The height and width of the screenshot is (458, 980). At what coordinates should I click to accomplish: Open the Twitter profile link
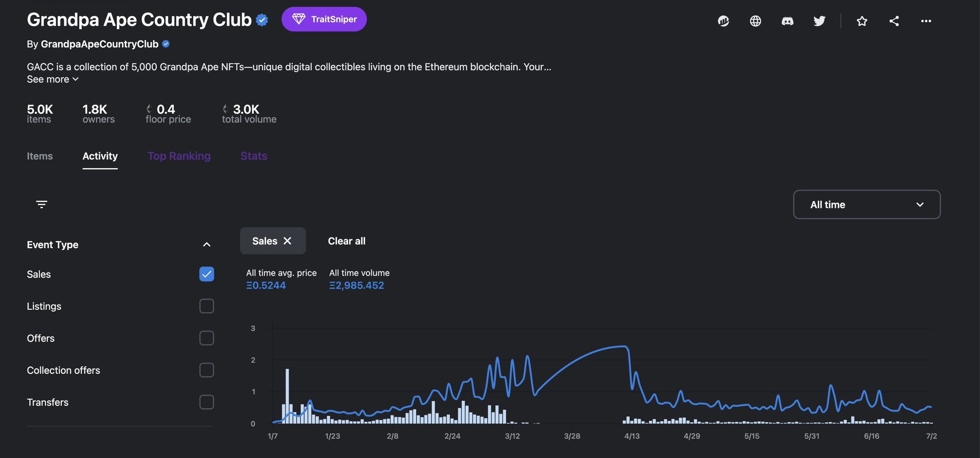819,21
